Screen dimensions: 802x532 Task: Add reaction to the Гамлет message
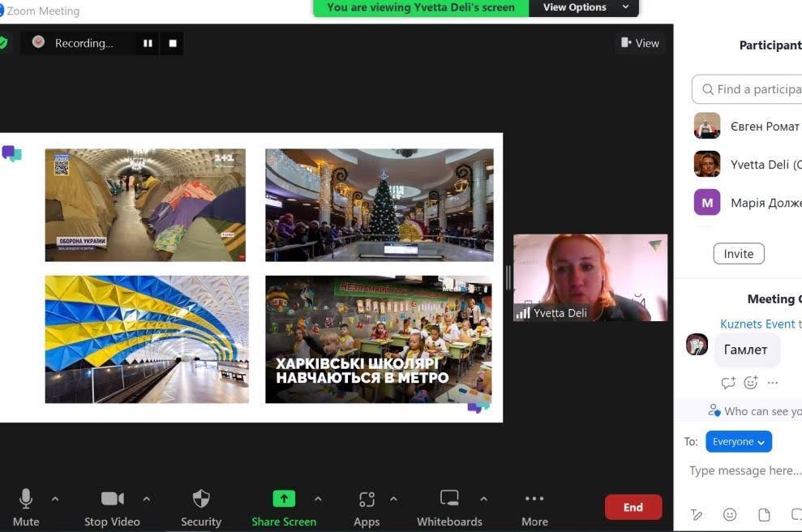point(750,383)
